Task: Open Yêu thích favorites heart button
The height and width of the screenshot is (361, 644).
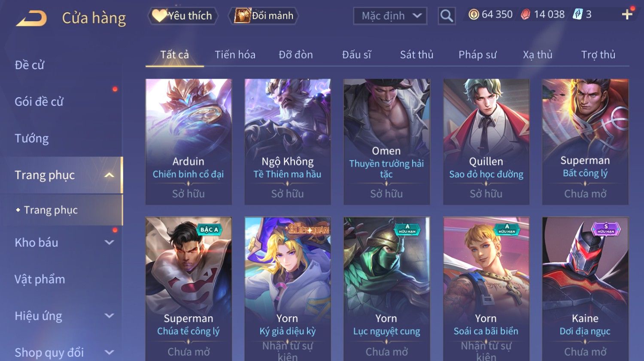Action: coord(183,16)
